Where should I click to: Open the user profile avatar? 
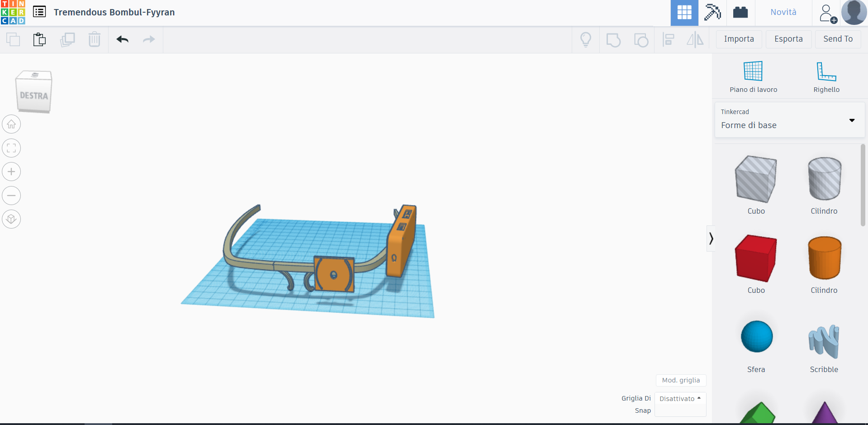(x=854, y=12)
